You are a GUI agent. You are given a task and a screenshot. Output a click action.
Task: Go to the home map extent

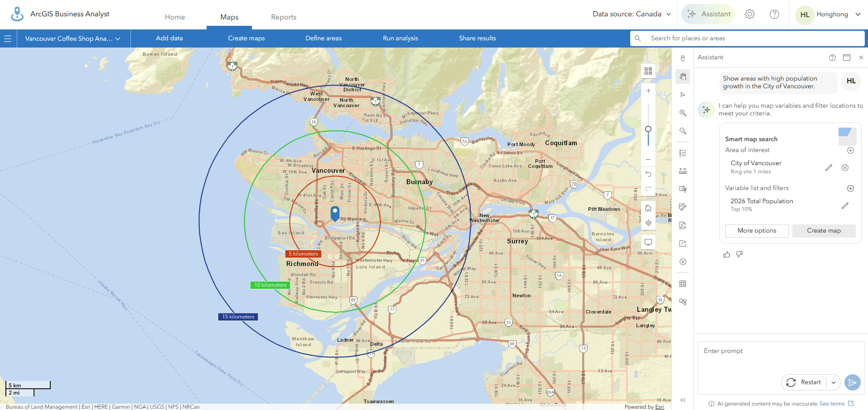point(648,208)
